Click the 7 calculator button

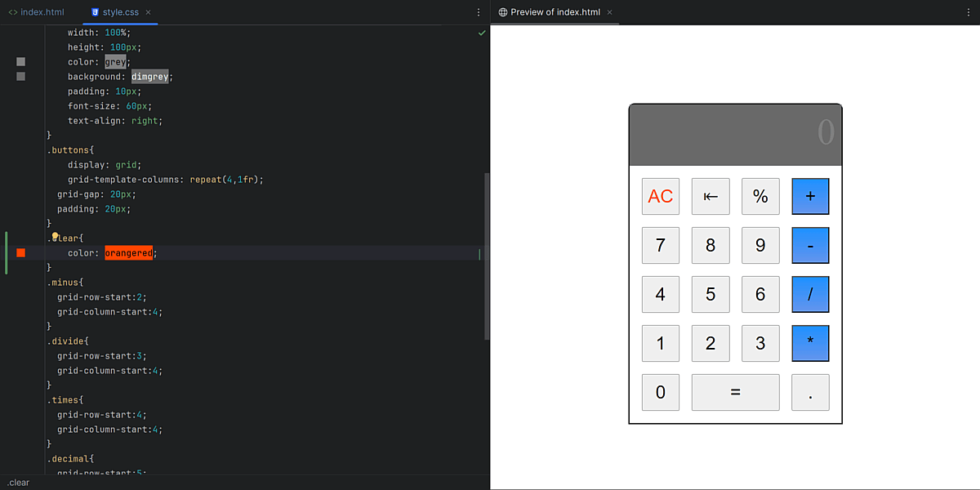(x=661, y=245)
